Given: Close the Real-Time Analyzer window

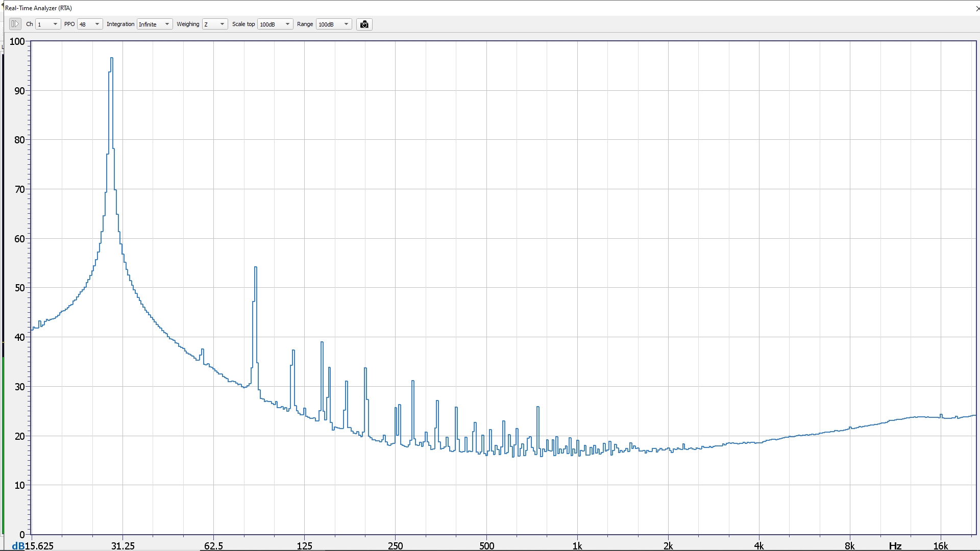Looking at the screenshot, I should click(977, 8).
